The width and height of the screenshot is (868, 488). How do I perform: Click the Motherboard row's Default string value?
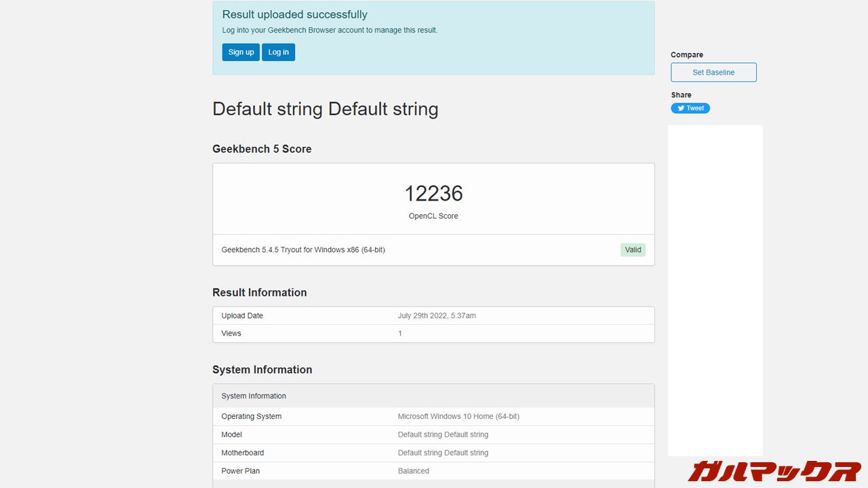pyautogui.click(x=443, y=453)
